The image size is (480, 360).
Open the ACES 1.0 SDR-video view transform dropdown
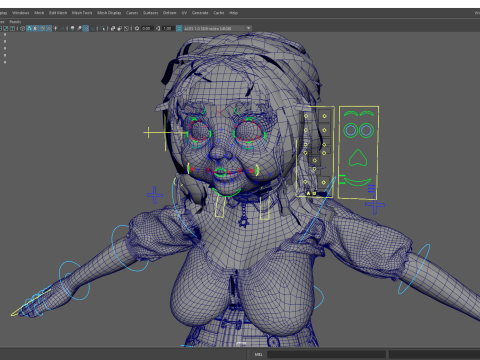pyautogui.click(x=218, y=28)
